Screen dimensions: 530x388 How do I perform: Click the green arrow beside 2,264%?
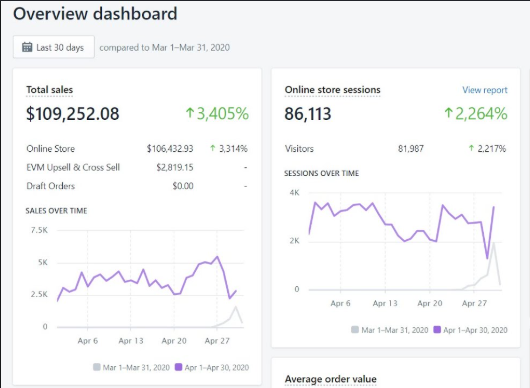448,113
